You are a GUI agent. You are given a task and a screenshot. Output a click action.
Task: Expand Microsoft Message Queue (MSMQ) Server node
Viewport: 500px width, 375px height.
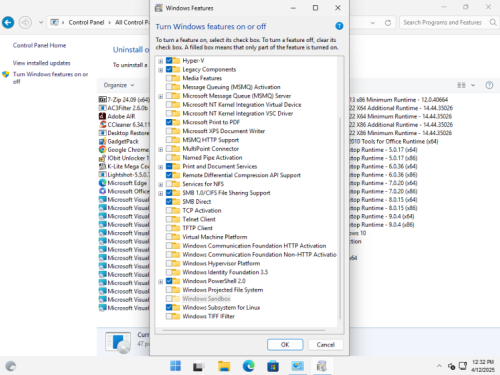click(161, 96)
